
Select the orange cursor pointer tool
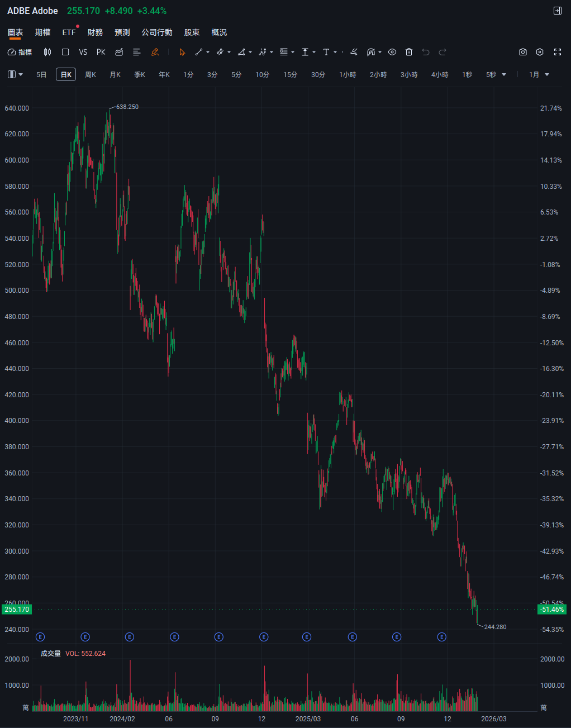pos(182,52)
